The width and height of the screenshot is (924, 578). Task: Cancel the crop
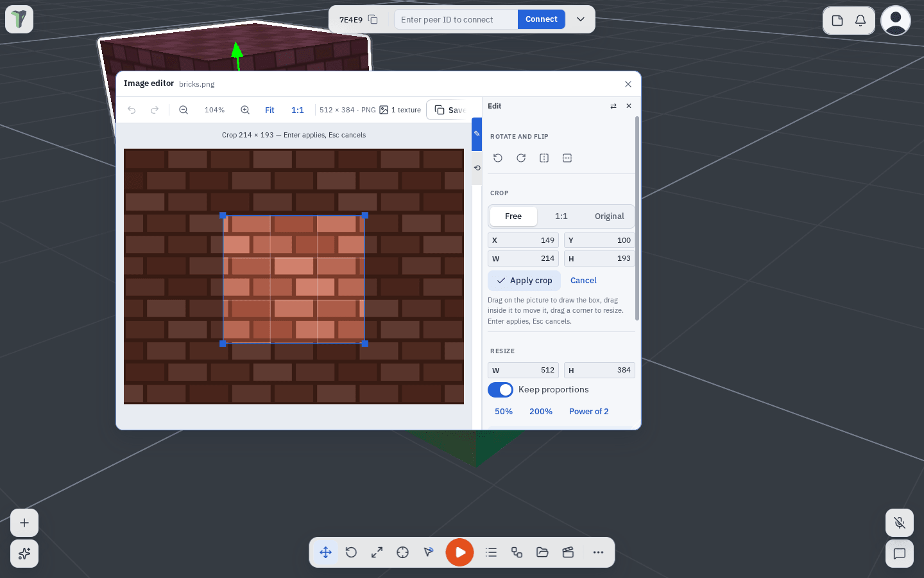pyautogui.click(x=583, y=281)
